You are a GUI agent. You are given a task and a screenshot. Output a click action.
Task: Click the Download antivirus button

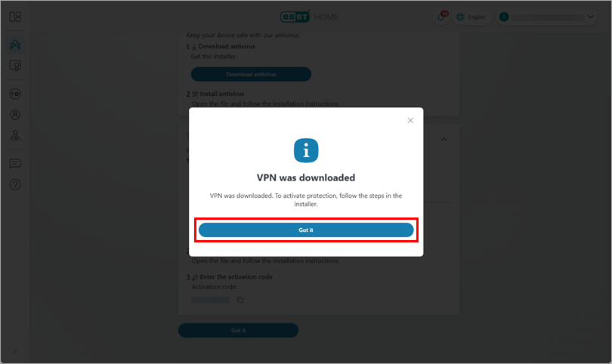coord(251,74)
